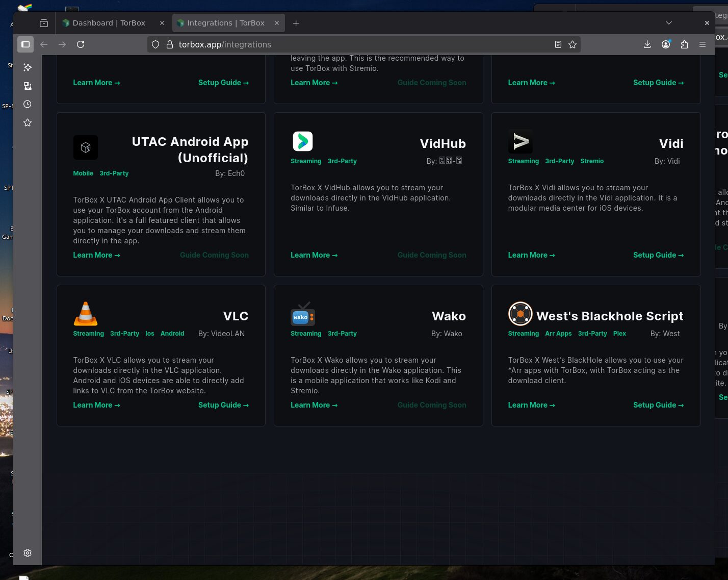Close the Integrations | TorBox tab

[x=277, y=23]
